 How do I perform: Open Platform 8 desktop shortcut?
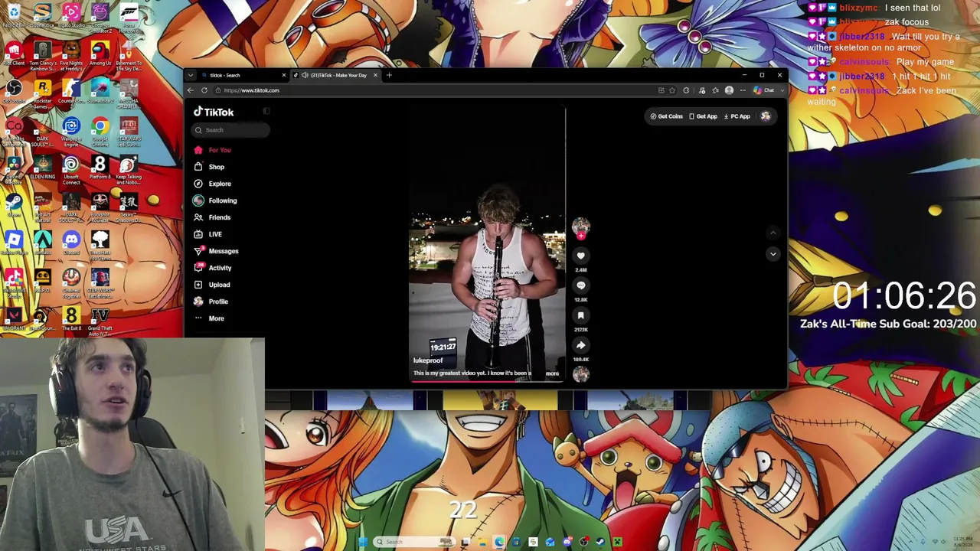(100, 167)
